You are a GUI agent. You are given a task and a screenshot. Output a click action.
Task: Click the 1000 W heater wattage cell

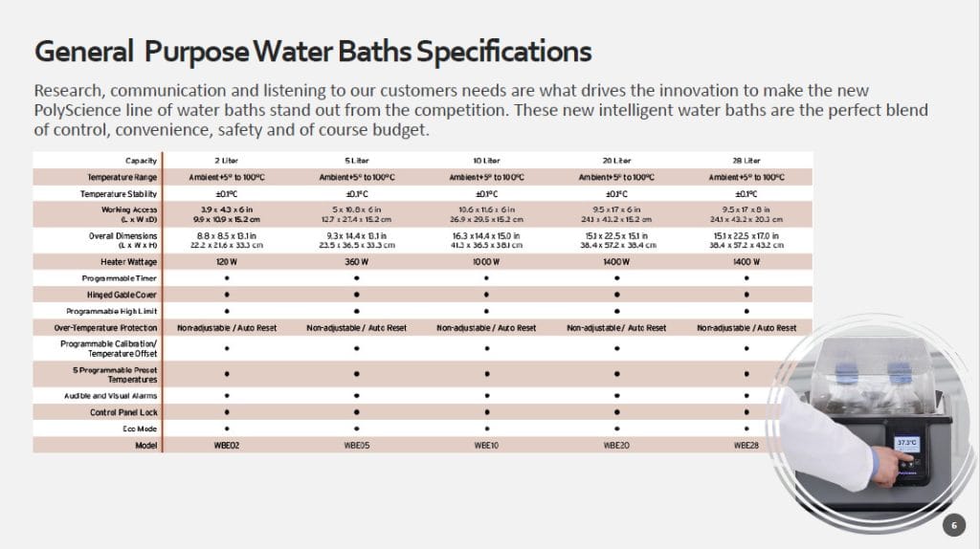[x=486, y=261]
